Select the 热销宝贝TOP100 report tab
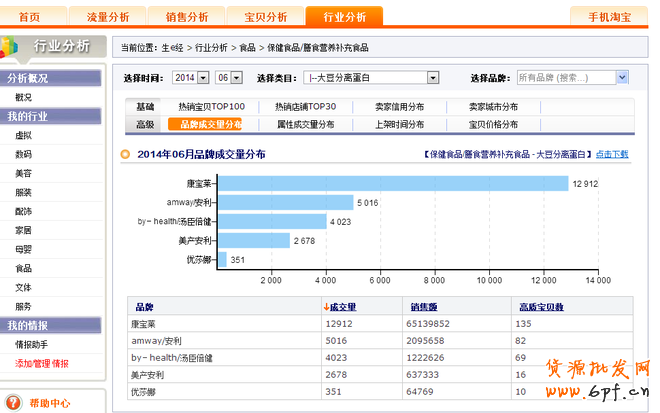Image resolution: width=660 pixels, height=413 pixels. point(211,107)
